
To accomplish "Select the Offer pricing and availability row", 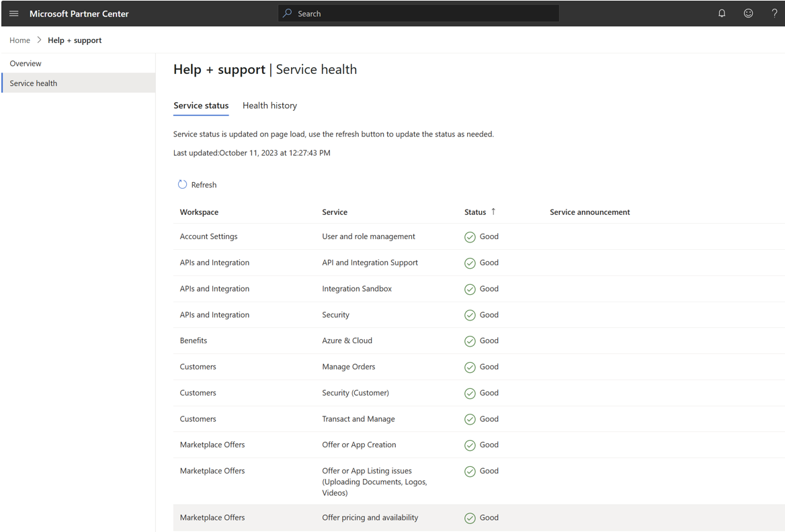I will pyautogui.click(x=370, y=518).
